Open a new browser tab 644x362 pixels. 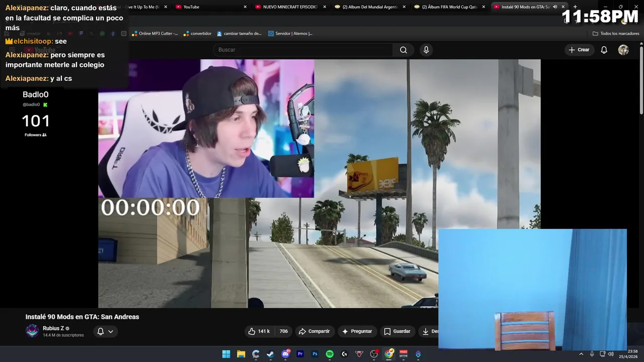tap(575, 7)
